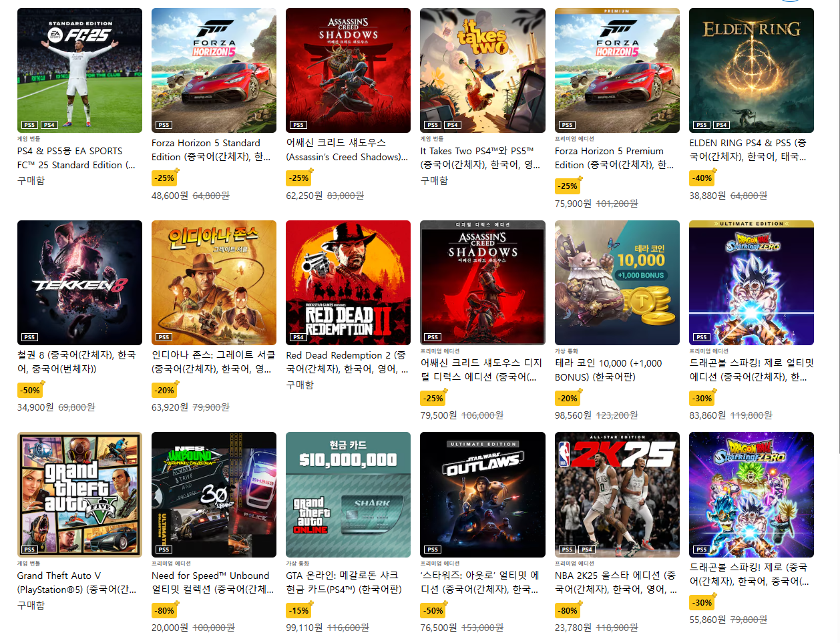Click the -40% discount badge under ELDEN RING

tap(702, 178)
